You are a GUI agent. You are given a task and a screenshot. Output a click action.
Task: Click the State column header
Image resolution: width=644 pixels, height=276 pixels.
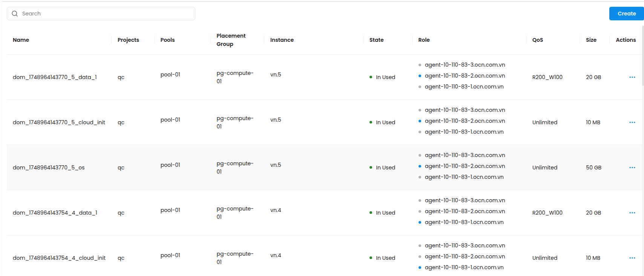pos(376,40)
